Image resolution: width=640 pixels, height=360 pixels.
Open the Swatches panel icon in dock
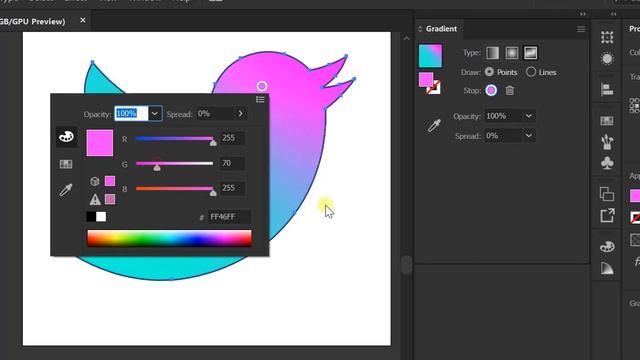coord(607,121)
